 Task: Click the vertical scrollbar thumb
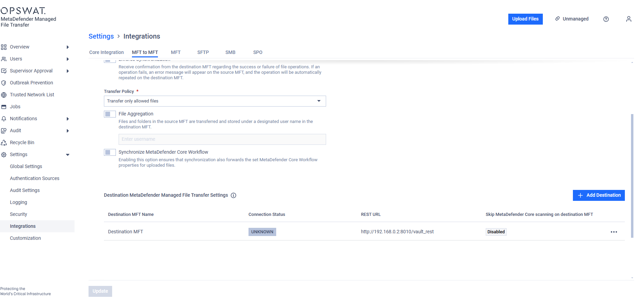pos(632,176)
